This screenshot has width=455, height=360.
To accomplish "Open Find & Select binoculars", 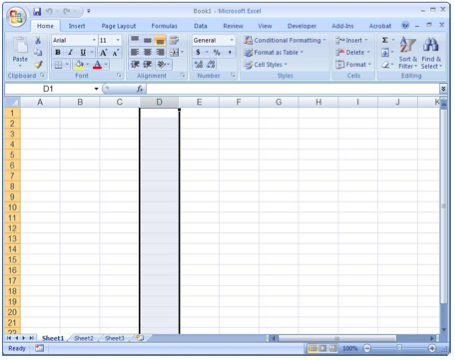I will 431,53.
